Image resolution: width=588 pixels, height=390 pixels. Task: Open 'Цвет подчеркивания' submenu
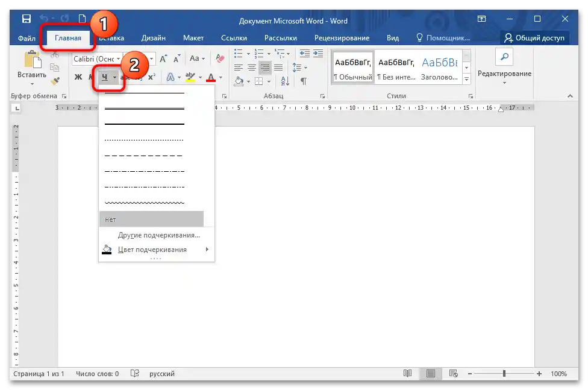pyautogui.click(x=157, y=250)
